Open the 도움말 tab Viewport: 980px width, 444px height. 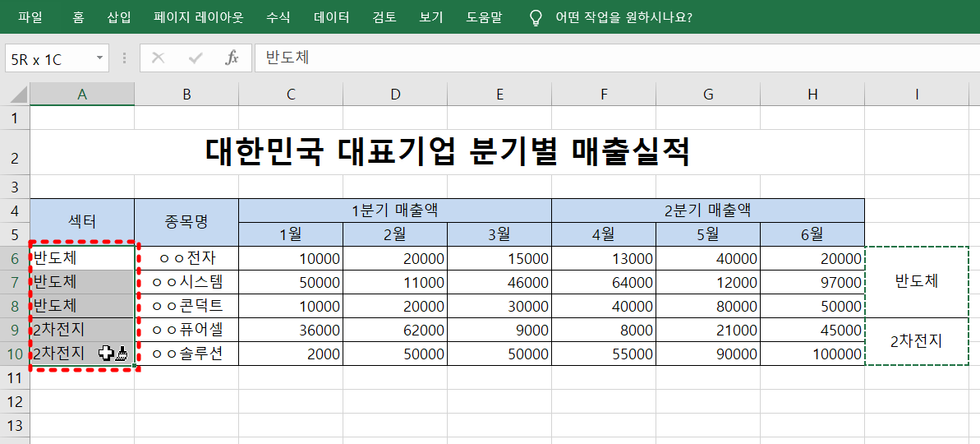tap(484, 17)
